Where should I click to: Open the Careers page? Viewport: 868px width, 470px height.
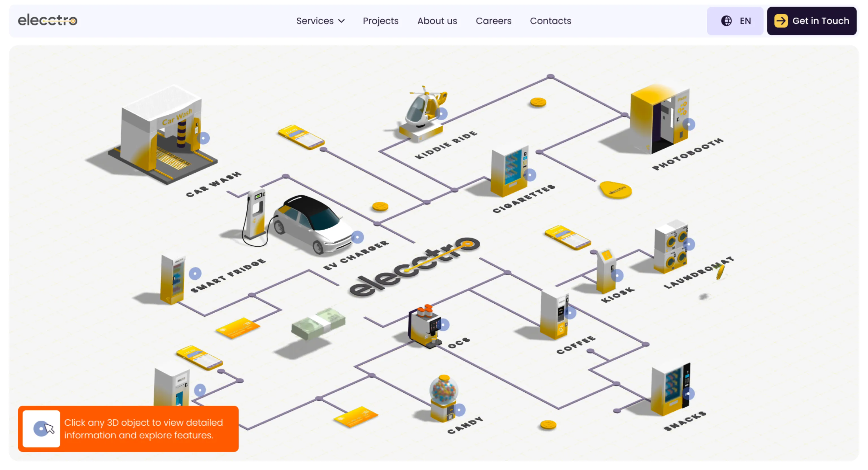tap(493, 21)
